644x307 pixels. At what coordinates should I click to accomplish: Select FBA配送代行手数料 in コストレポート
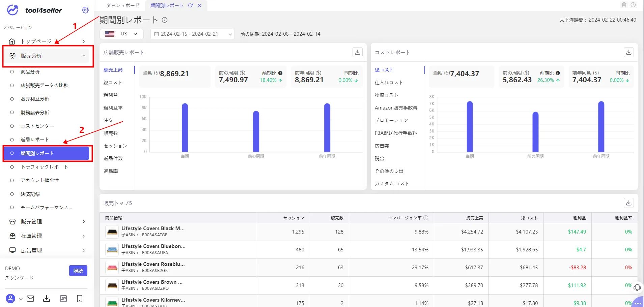pos(396,133)
